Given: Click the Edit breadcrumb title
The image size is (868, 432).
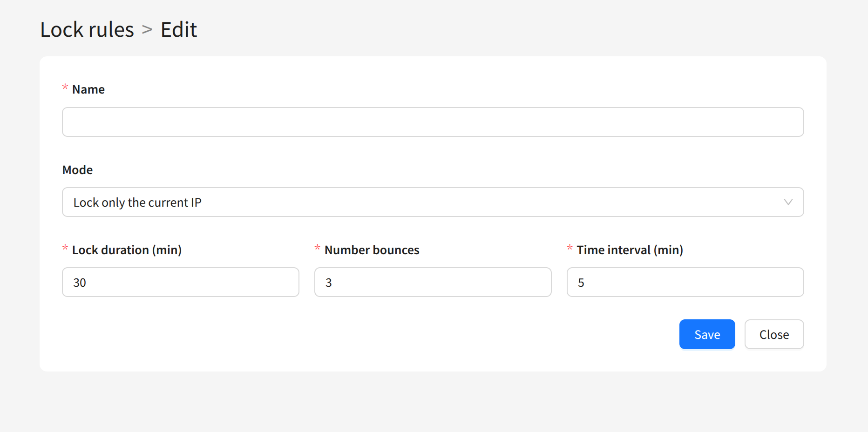Looking at the screenshot, I should 179,30.
